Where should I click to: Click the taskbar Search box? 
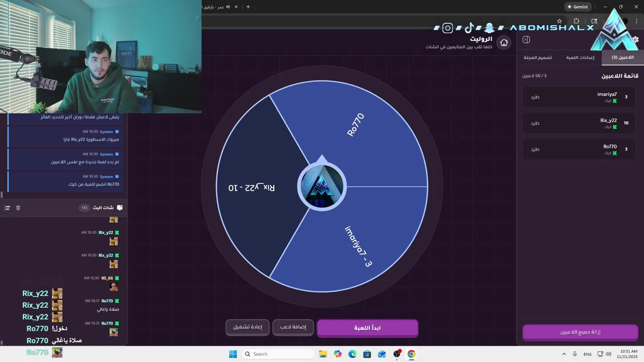tap(277, 354)
